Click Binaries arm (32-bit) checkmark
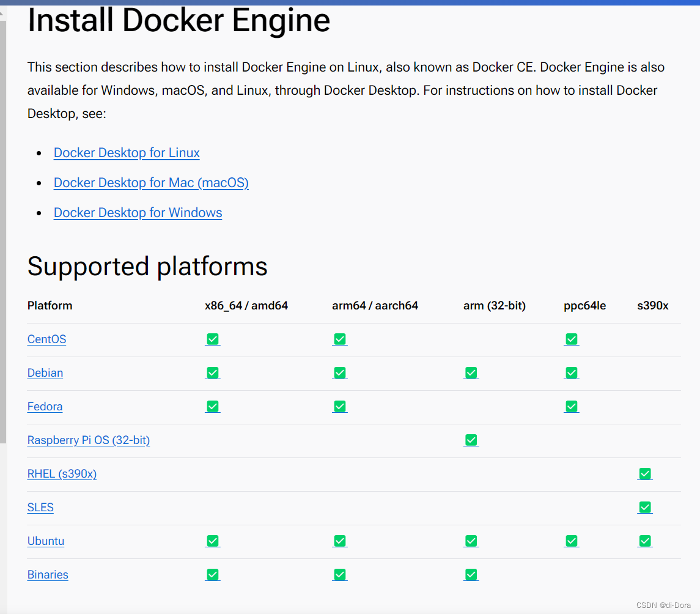This screenshot has height=614, width=700. (x=471, y=574)
